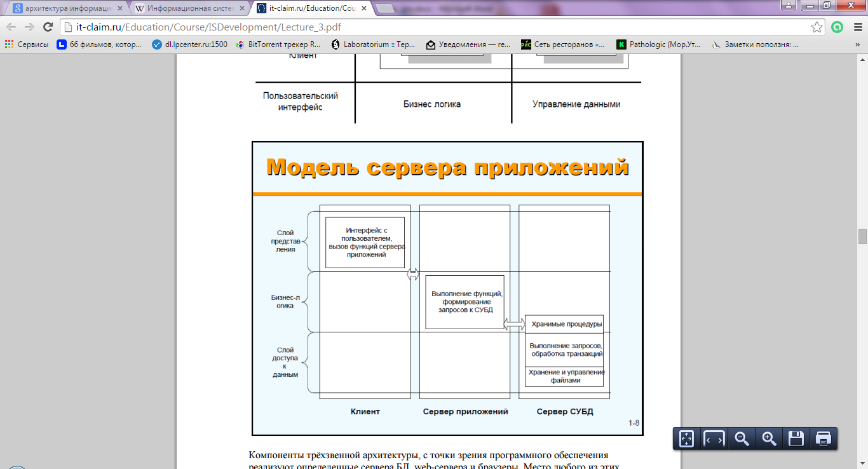Image resolution: width=868 pixels, height=469 pixels.
Task: Open the Сеть ресторанов bookmark
Action: [563, 44]
